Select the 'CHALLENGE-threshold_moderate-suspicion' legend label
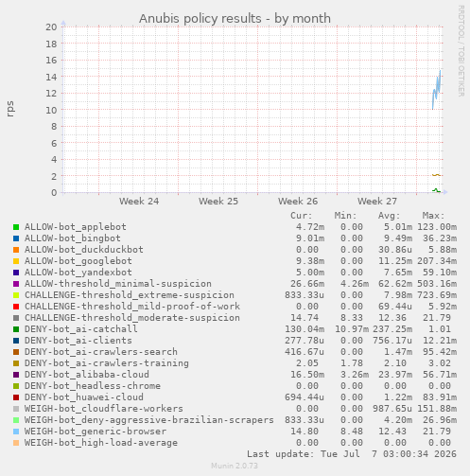This screenshot has height=476, width=470. coord(132,318)
